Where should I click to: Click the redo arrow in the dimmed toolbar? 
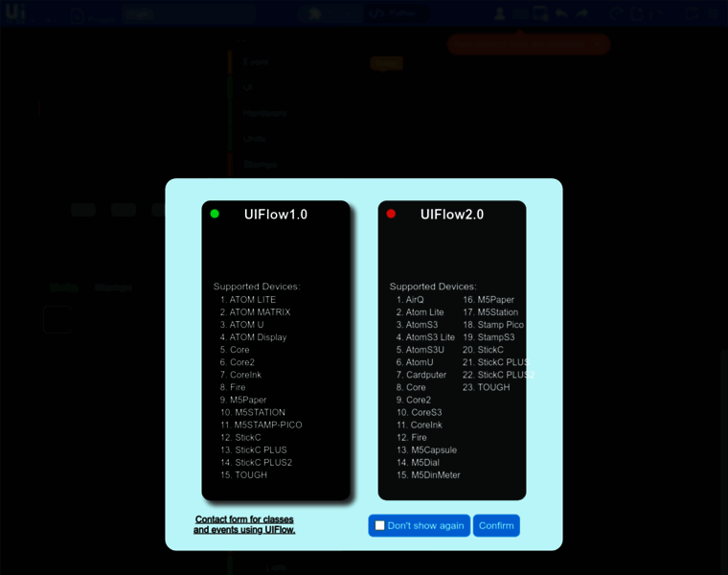581,13
